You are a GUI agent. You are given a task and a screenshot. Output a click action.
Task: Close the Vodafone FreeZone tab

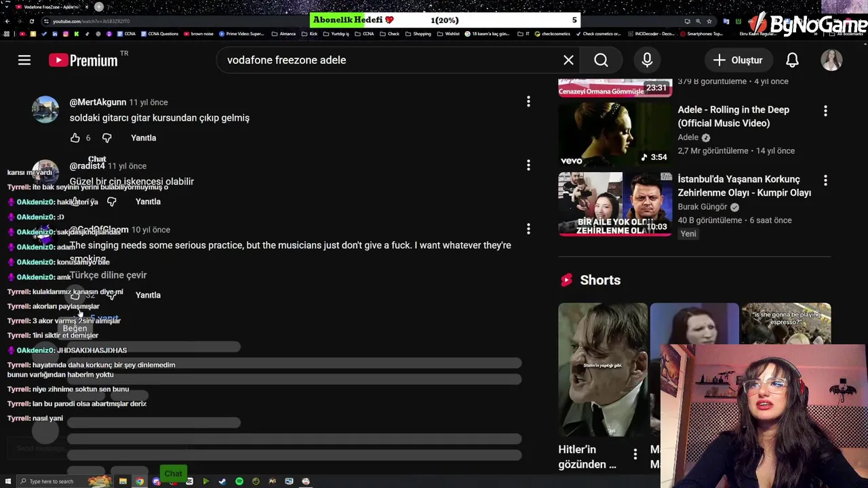click(x=87, y=7)
